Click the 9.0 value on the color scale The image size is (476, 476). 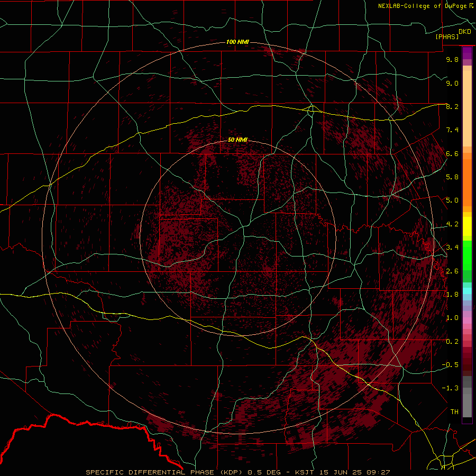pos(452,83)
